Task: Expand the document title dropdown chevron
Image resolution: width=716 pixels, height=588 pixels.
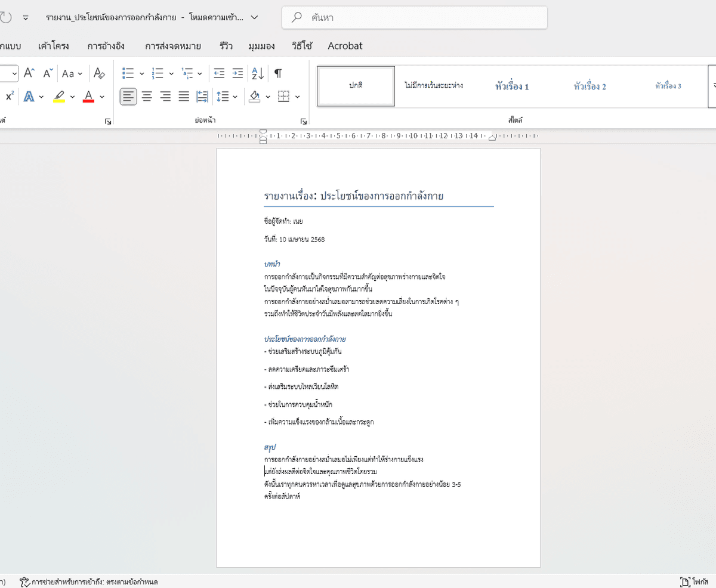Action: click(255, 17)
